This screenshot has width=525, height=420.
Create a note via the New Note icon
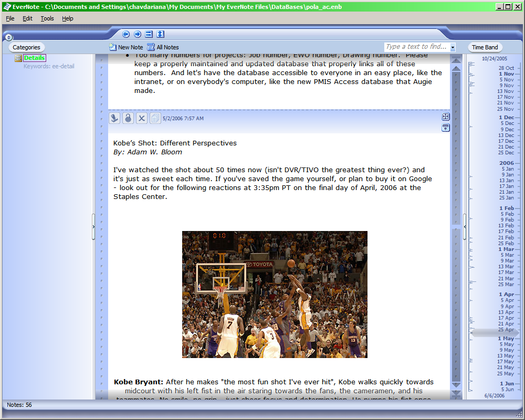point(112,47)
